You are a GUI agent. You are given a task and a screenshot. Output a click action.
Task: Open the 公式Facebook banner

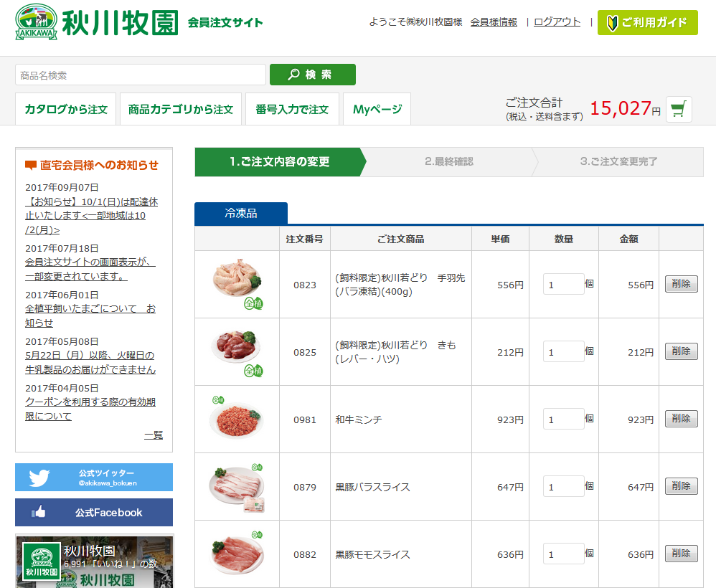(94, 512)
